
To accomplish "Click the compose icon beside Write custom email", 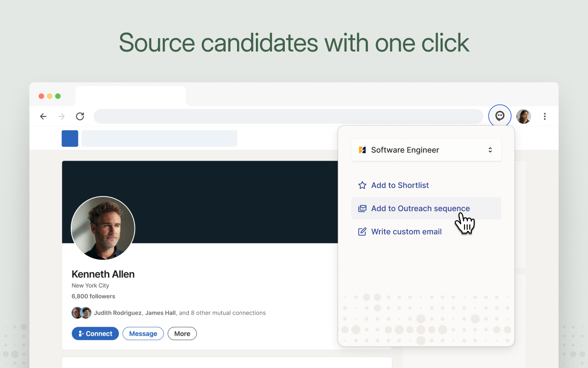I will pos(362,231).
